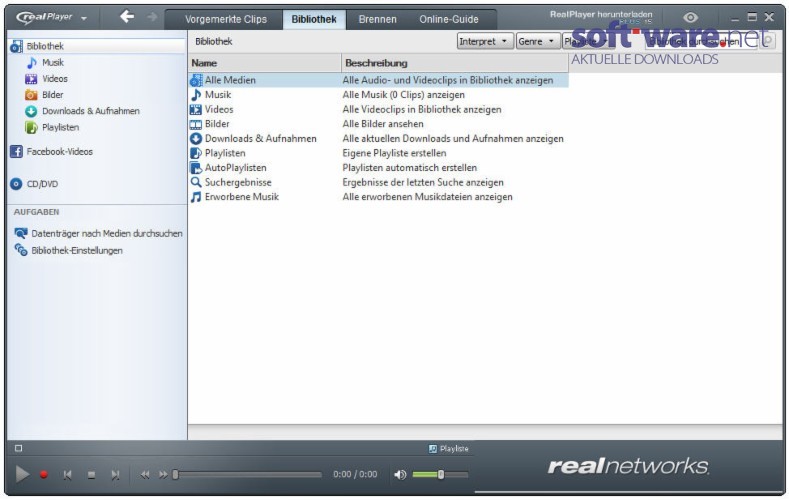This screenshot has height=500, width=789.
Task: Select Erworbene Musik row icon
Action: click(196, 197)
